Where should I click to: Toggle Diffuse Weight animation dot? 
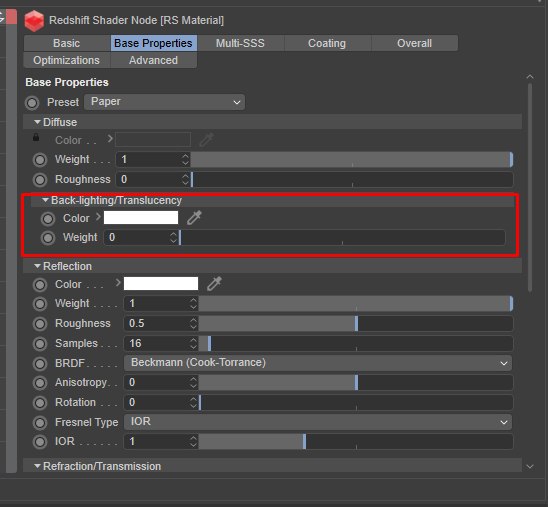pyautogui.click(x=40, y=160)
